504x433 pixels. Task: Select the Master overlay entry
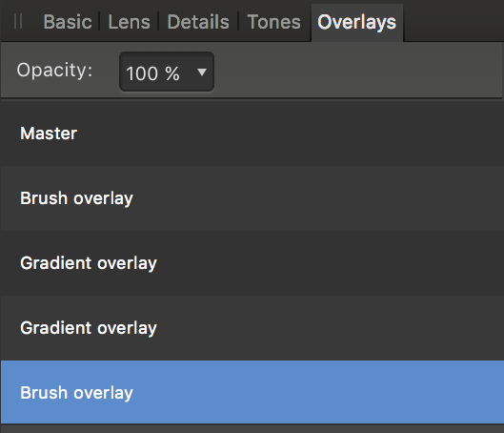(x=252, y=134)
